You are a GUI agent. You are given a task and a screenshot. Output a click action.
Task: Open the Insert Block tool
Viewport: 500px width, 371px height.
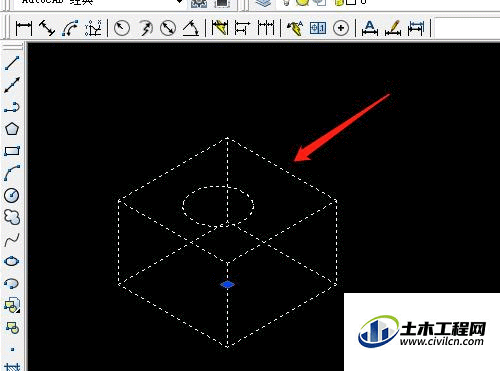click(x=12, y=305)
